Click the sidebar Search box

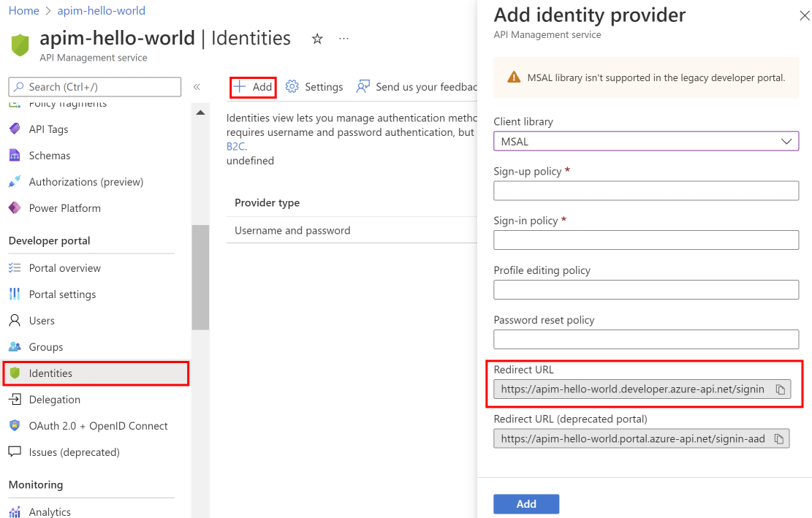(95, 87)
